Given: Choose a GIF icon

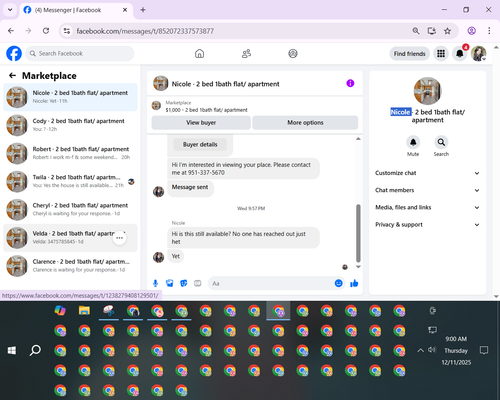Looking at the screenshot, I should click(x=198, y=283).
